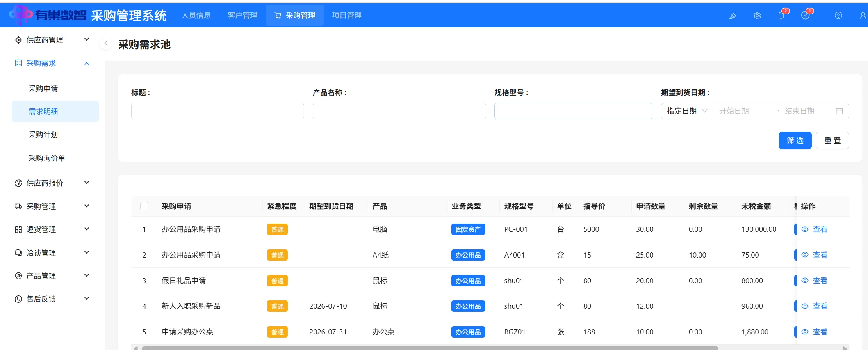Open the to-do check icon with badge

[805, 15]
